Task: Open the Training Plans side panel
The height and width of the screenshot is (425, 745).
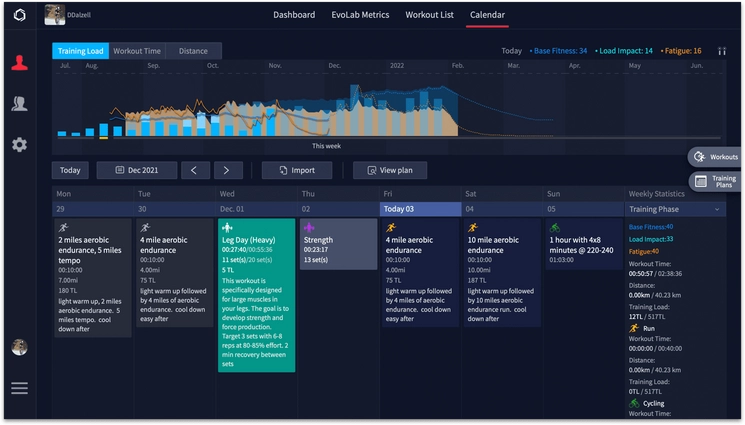Action: (x=715, y=181)
